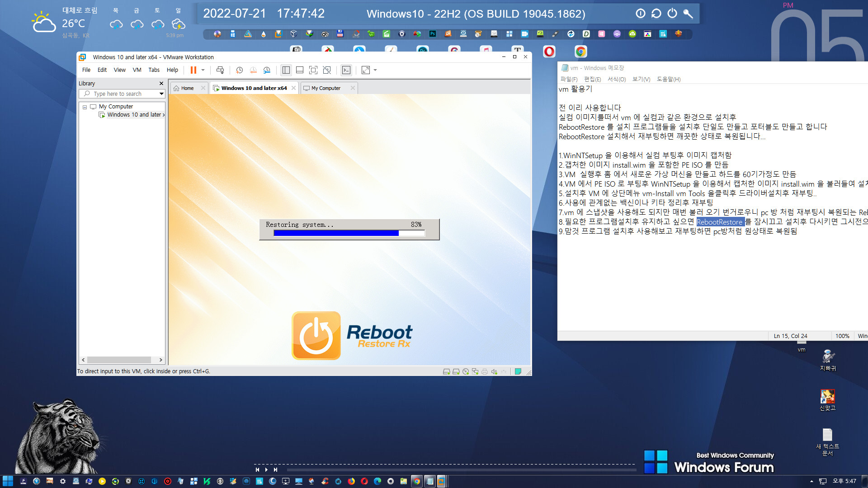The height and width of the screenshot is (488, 868).
Task: Revert virtual machine to previous snapshot
Action: click(253, 70)
